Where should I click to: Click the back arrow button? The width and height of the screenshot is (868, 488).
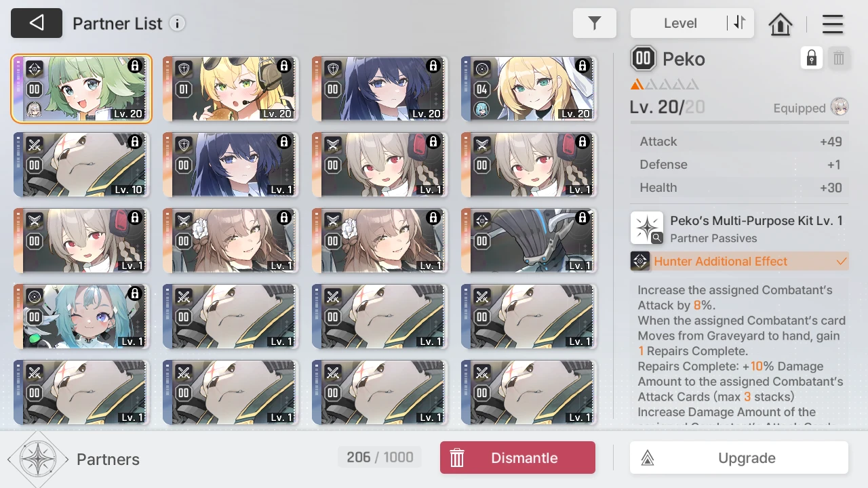37,23
